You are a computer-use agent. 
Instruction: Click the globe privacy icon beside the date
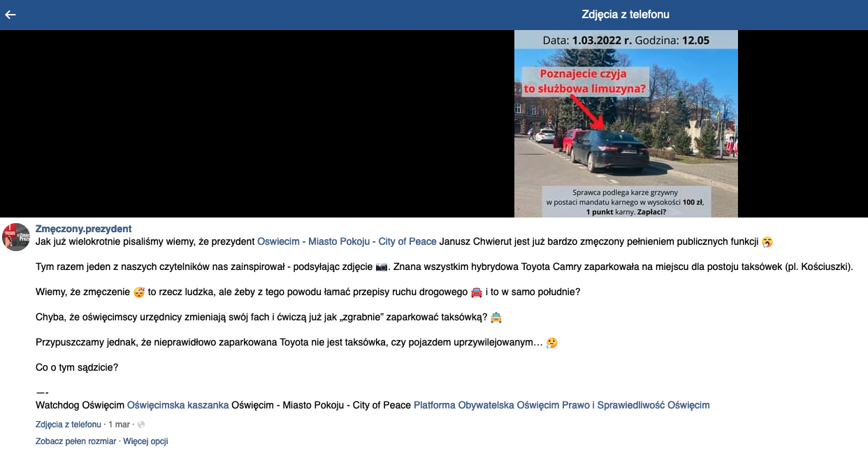(x=141, y=425)
